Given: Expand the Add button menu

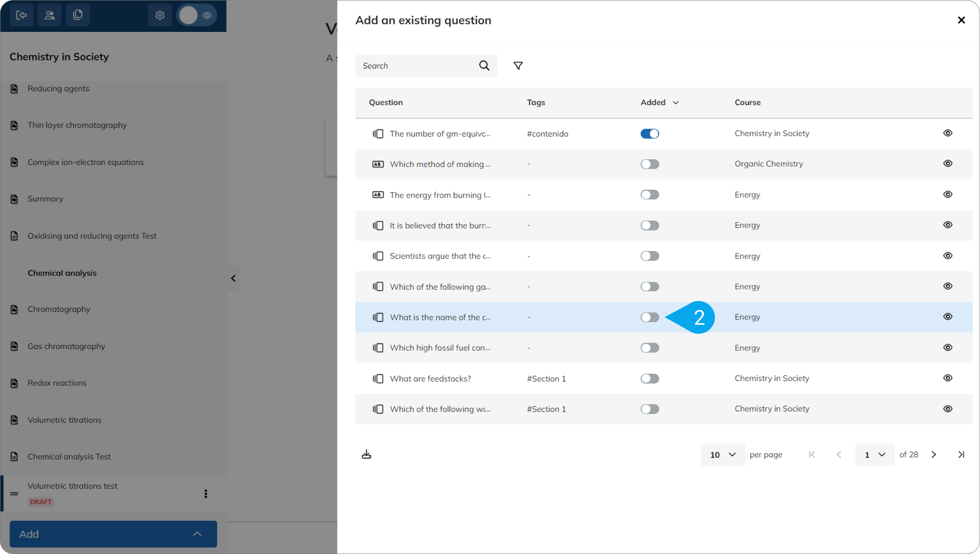Looking at the screenshot, I should 113,534.
